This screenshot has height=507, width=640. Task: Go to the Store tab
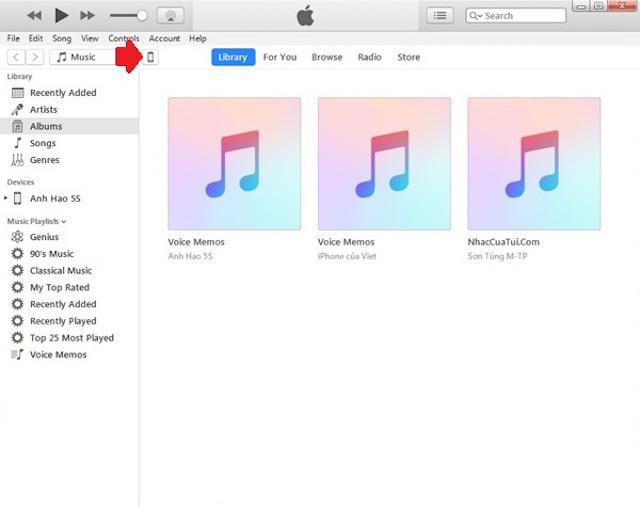408,57
